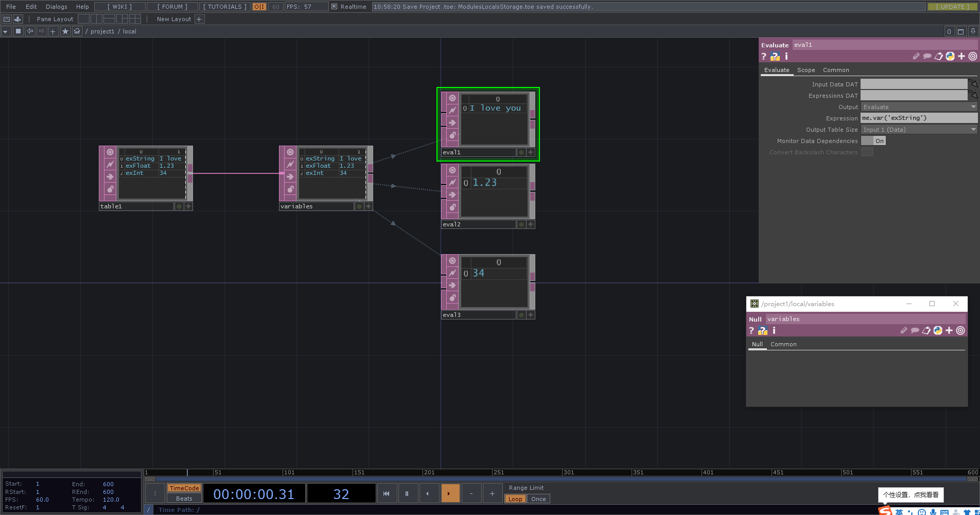Toggle Monitor Data Dependencies off
Screen dimensions: 980x515
click(873, 140)
